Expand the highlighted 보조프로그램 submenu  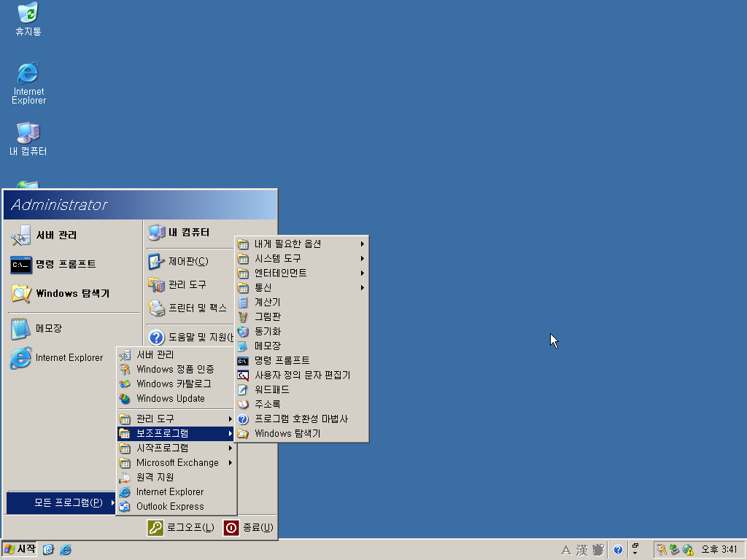coord(177,434)
